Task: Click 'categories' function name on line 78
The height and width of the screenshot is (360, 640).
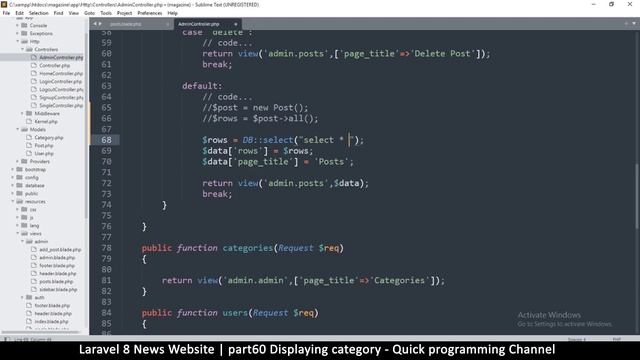Action: click(247, 248)
